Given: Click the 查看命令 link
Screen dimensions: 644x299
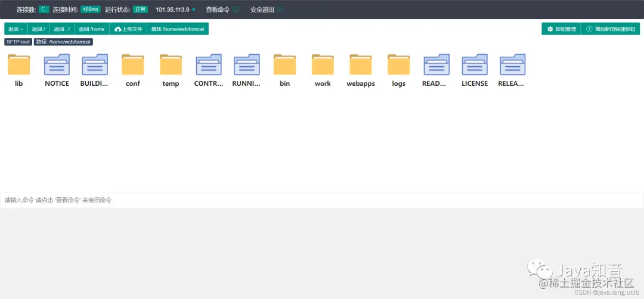Looking at the screenshot, I should 218,10.
